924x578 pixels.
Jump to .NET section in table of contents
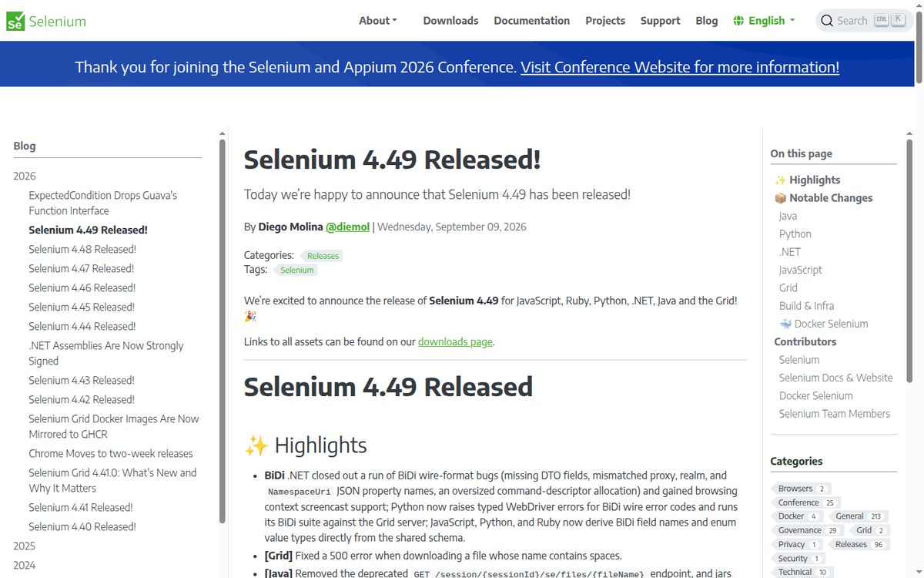(x=790, y=252)
